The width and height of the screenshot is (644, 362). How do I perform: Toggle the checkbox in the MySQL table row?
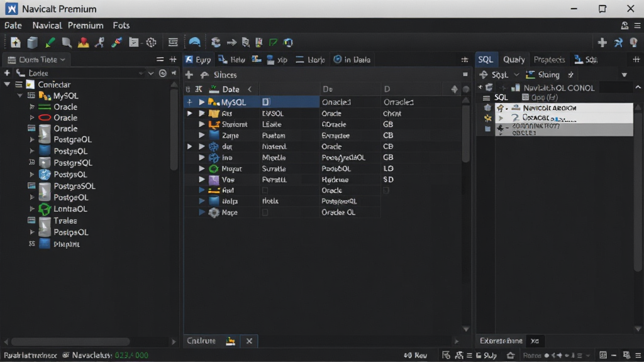[x=266, y=102]
